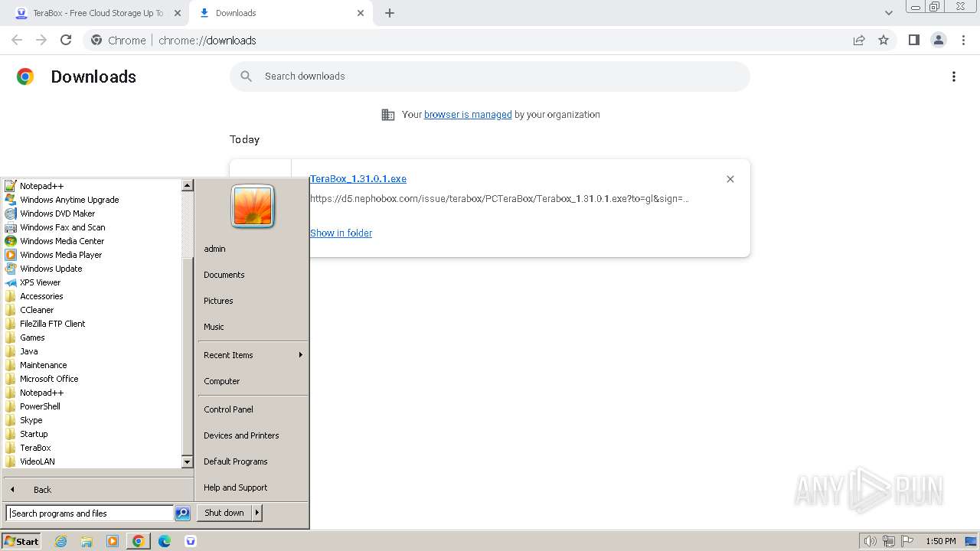
Task: Reload the downloads page
Action: [66, 40]
